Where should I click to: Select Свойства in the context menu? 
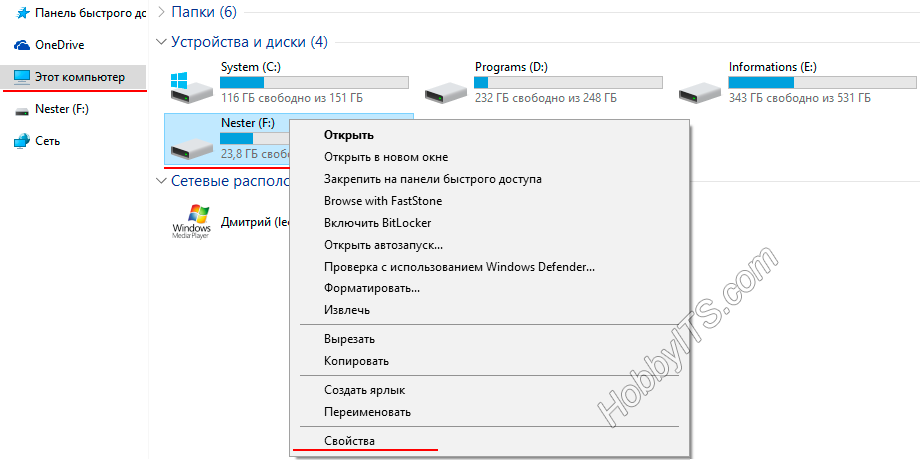pos(349,440)
